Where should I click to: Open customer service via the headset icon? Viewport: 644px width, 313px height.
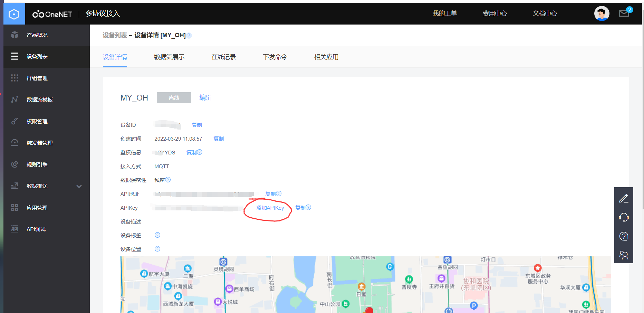(x=624, y=217)
